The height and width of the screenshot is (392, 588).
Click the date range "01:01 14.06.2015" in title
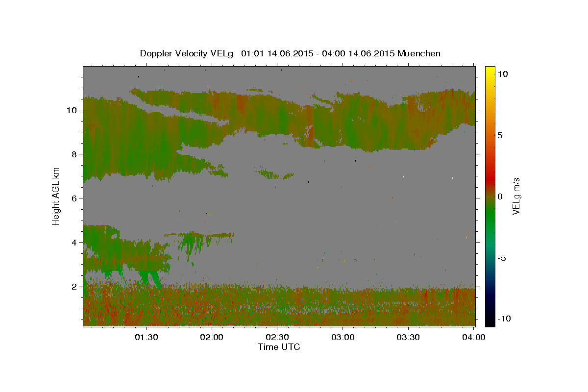pos(277,53)
